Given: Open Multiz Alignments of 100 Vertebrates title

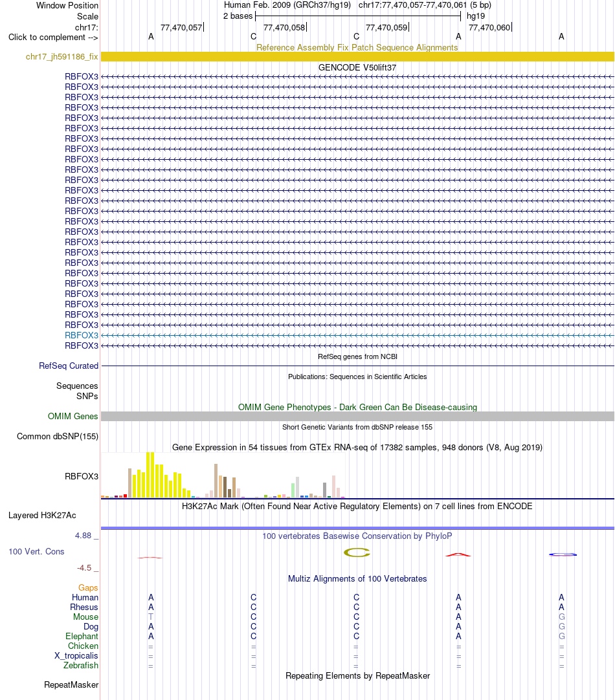Looking at the screenshot, I should (357, 578).
